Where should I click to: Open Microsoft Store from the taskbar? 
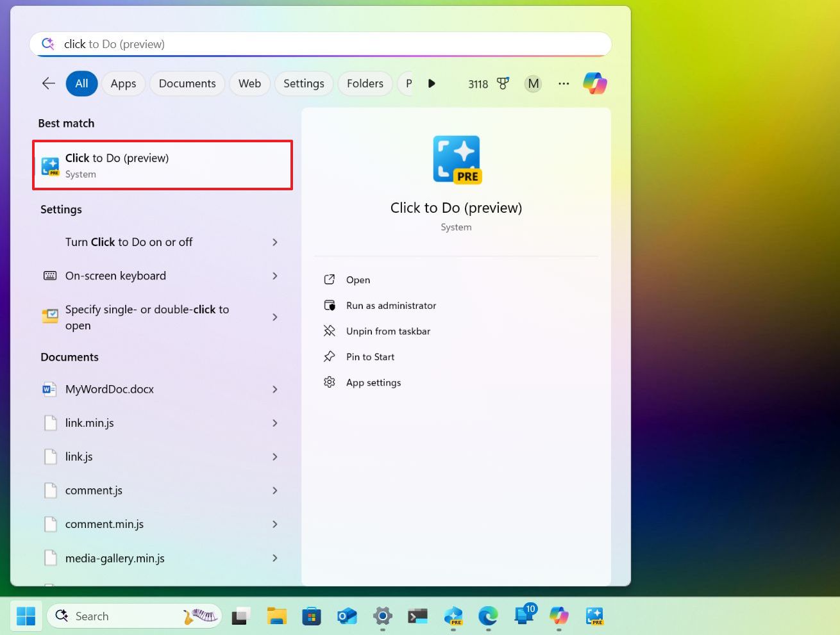coord(312,616)
